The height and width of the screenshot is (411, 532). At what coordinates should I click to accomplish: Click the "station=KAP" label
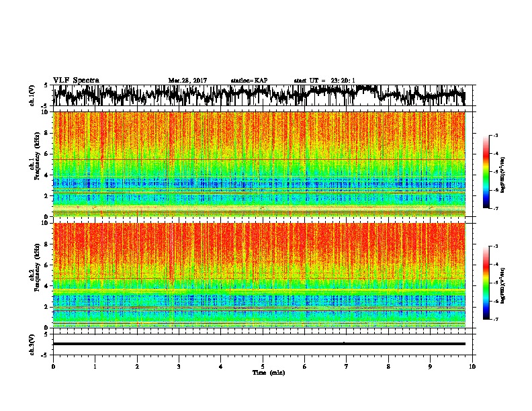coord(249,81)
